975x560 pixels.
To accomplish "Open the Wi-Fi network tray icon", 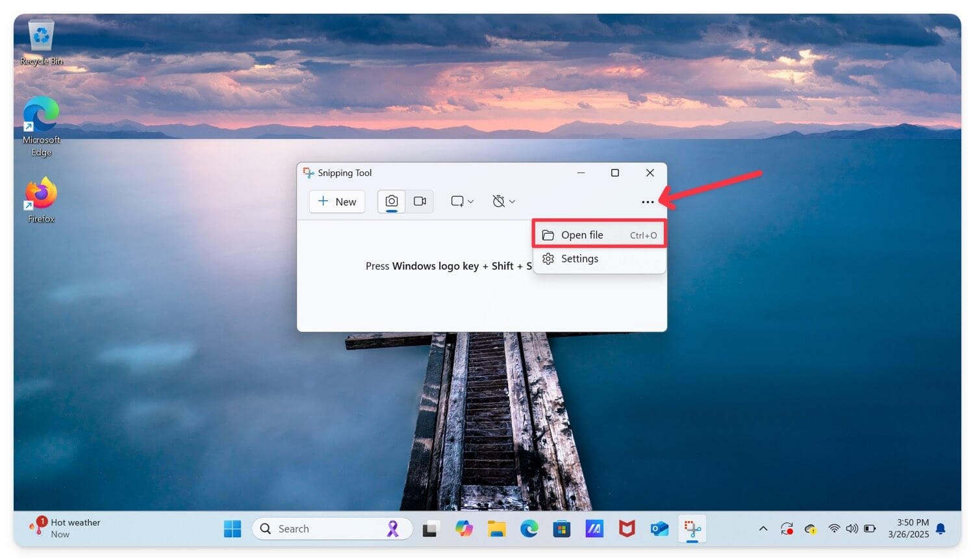I will tap(834, 529).
